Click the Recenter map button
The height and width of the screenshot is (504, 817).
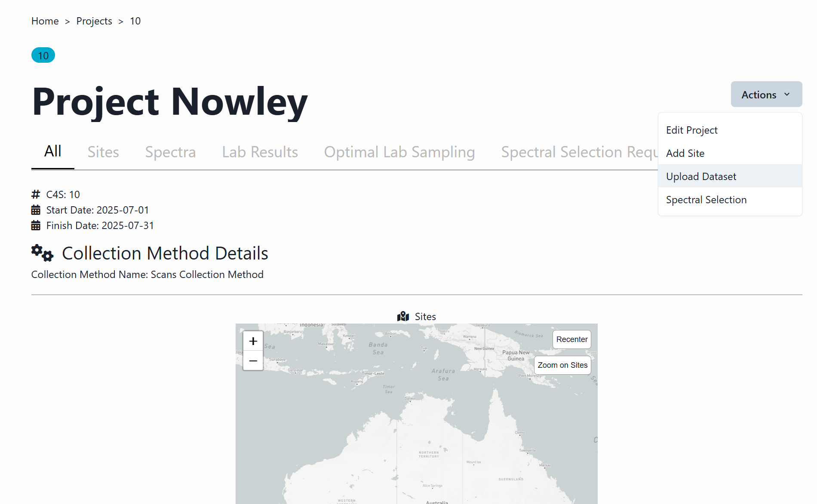click(571, 339)
